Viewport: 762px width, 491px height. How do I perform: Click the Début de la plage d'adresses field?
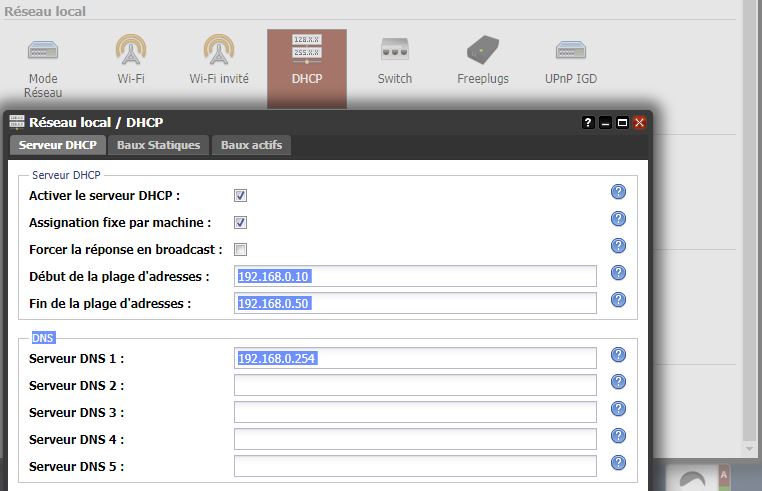pyautogui.click(x=415, y=276)
